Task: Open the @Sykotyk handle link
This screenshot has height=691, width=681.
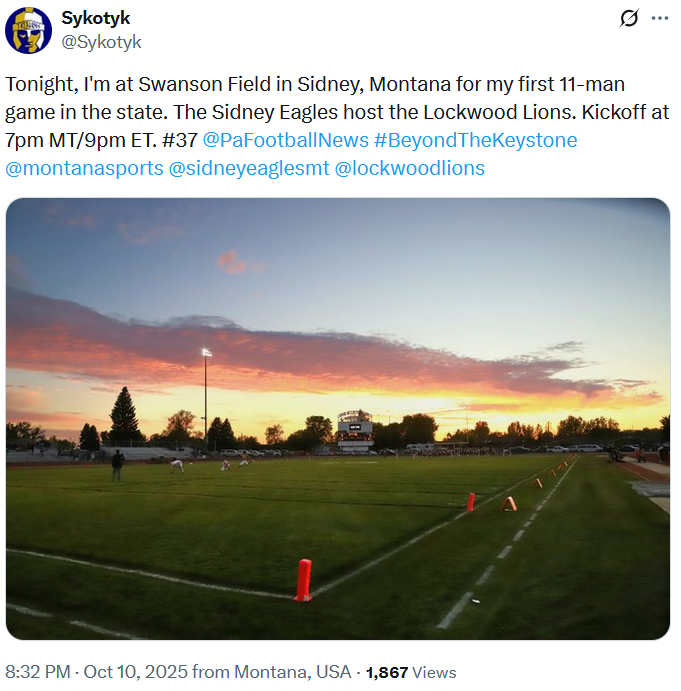Action: 101,42
